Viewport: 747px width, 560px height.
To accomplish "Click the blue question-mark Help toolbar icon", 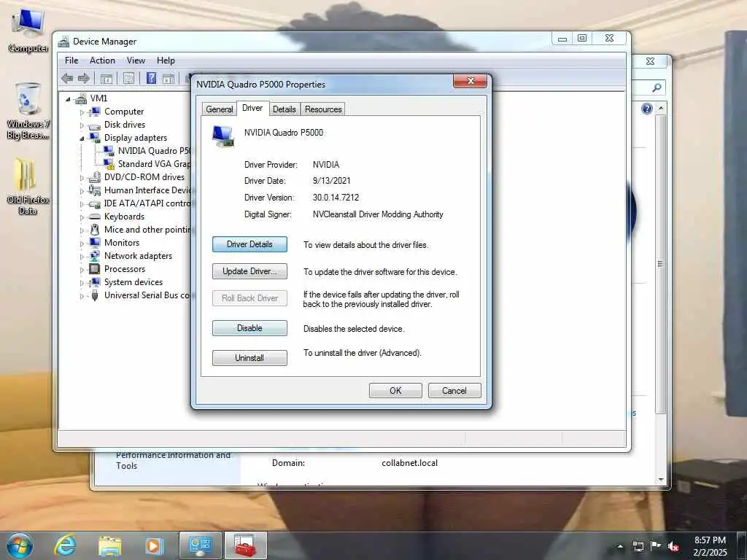I will click(x=151, y=78).
